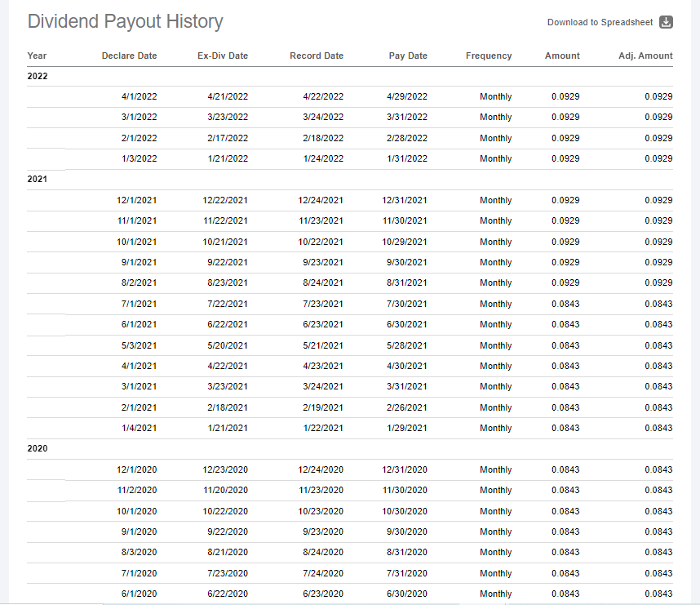The width and height of the screenshot is (700, 605).
Task: Click declare date 1/4/2021
Action: [x=139, y=428]
